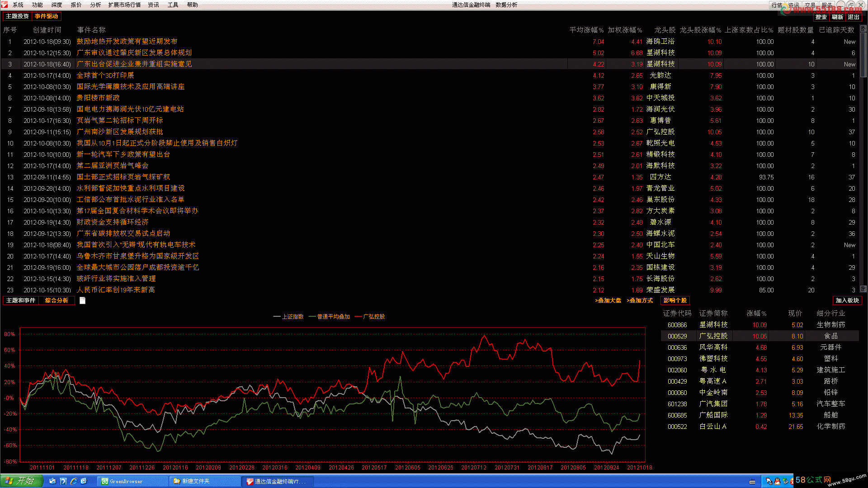
Task: Sort by 龙头股涨幅% column header
Action: point(700,30)
